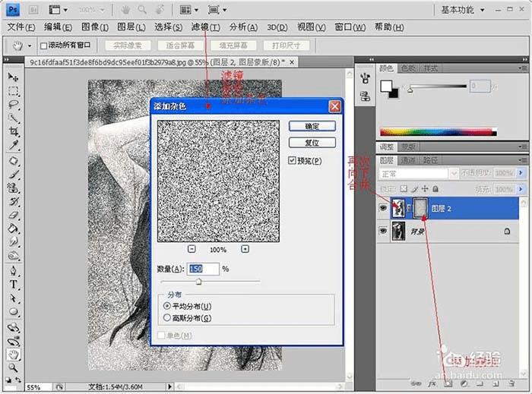Select the Rectangular Marquee tool
This screenshot has height=394, width=532.
tap(13, 91)
